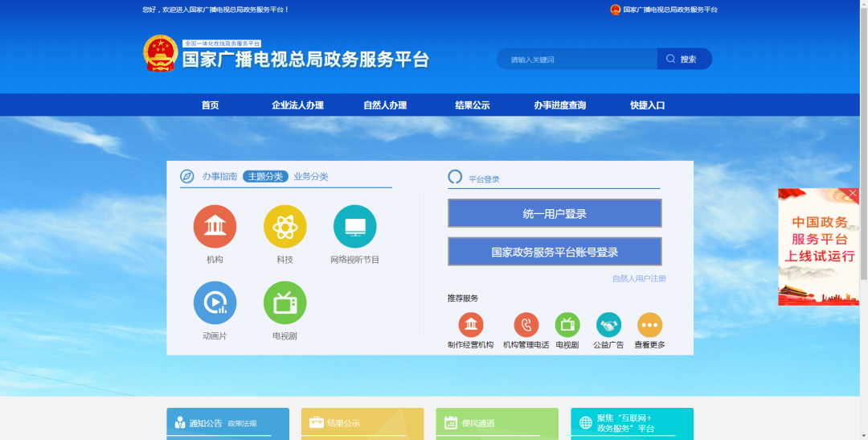Image resolution: width=868 pixels, height=440 pixels.
Task: Open 企业法人办理 menu item
Action: [298, 105]
